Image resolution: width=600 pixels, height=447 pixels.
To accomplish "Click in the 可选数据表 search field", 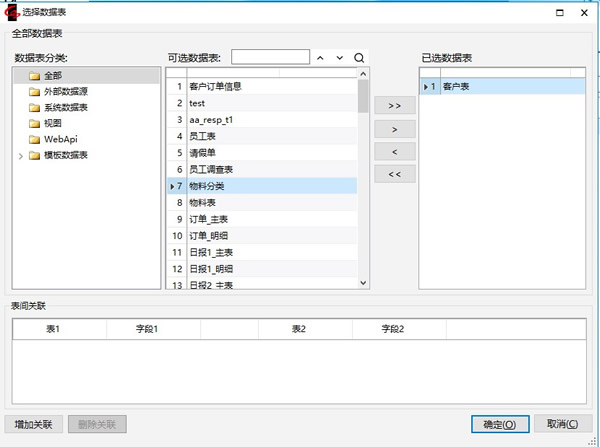I will 270,58.
